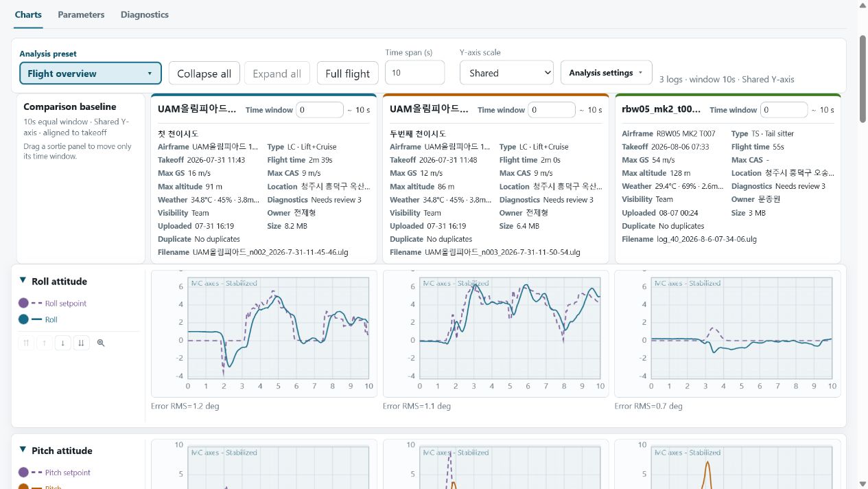Click the Collapse all button
Screen dimensions: 868x489
(x=204, y=73)
